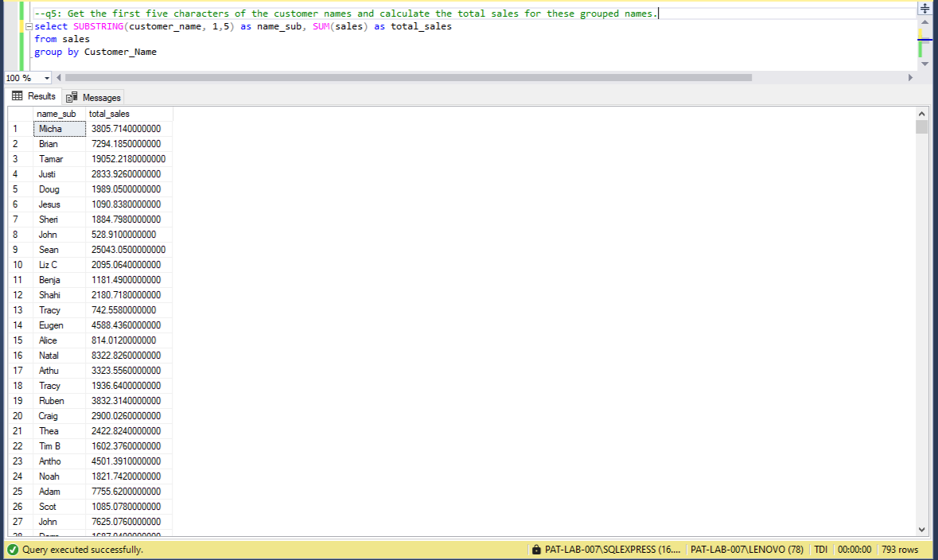
Task: Select row 21 via its row number
Action: 21,431
